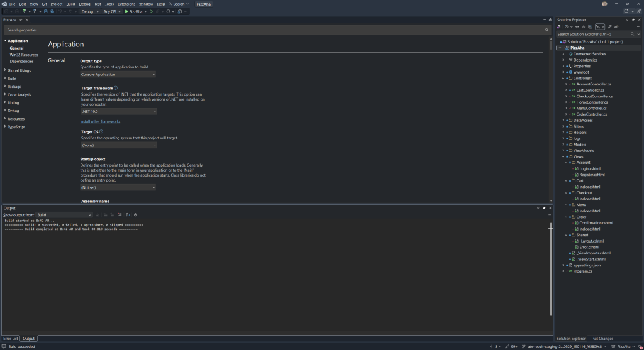Click the Git branch icon in status bar
Viewport: 644px width, 350px height.
click(524, 347)
